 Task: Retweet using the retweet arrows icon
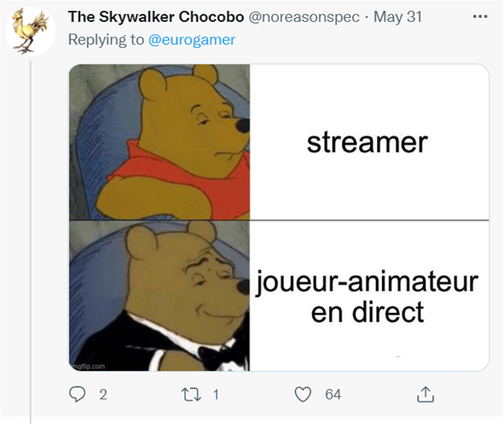[191, 395]
